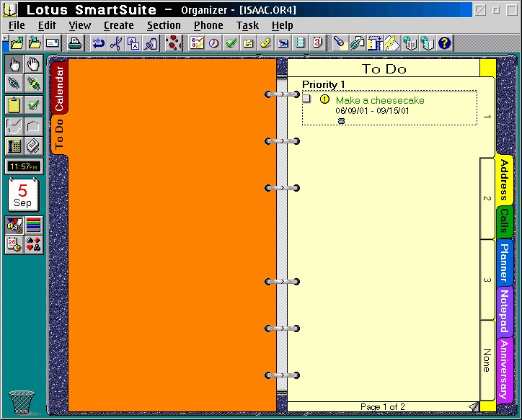
Task: Open the Create menu
Action: pyautogui.click(x=118, y=26)
